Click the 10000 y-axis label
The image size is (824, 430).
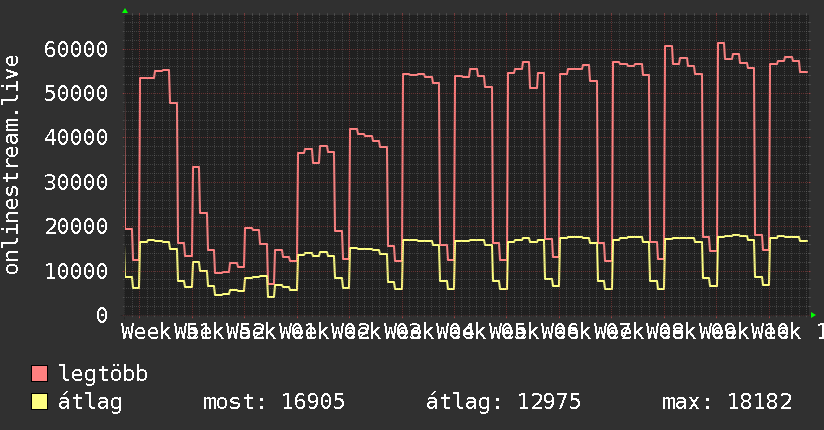click(x=76, y=271)
